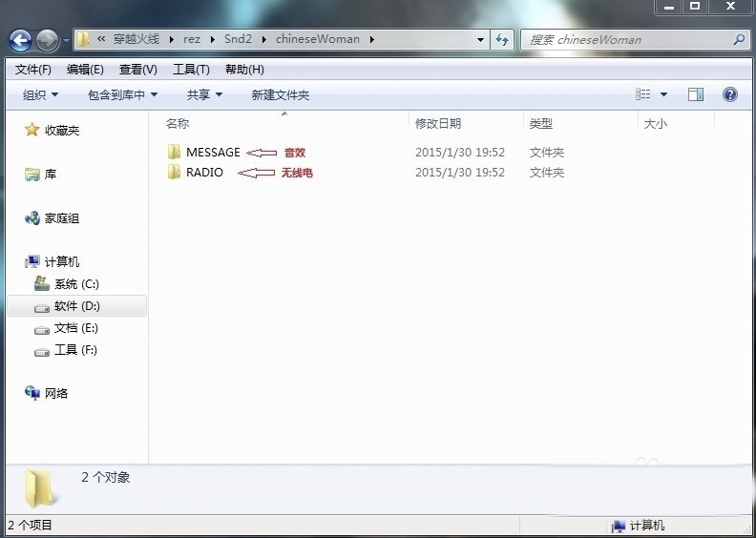Select the RADIO folder icon
This screenshot has height=538, width=756.
tap(174, 172)
